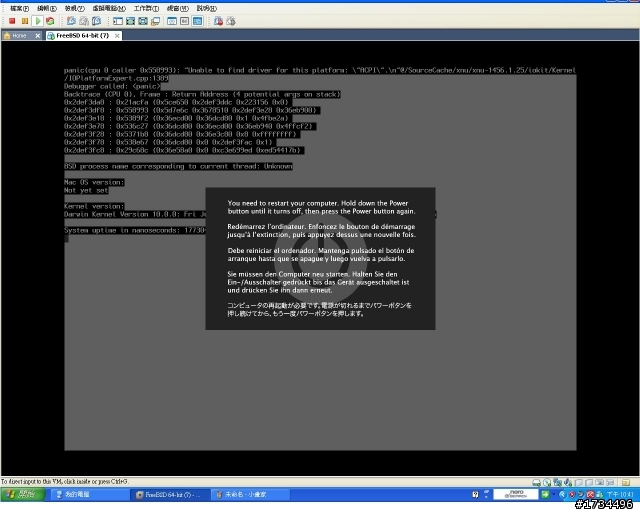
Task: Click the red Power Off button
Action: click(12, 21)
